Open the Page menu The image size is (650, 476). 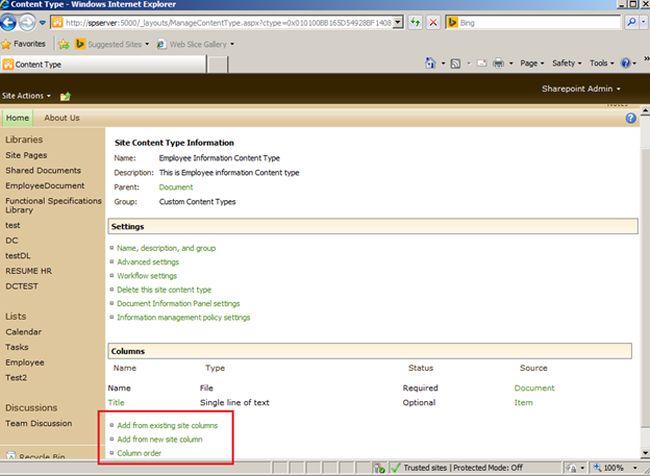[x=531, y=63]
